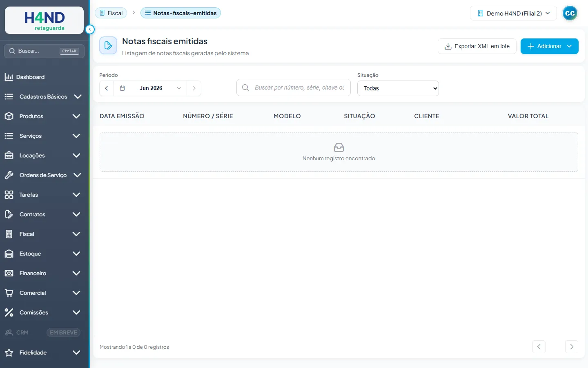Viewport: 588px width, 368px height.
Task: Open the Dashboard menu item
Action: (x=44, y=77)
